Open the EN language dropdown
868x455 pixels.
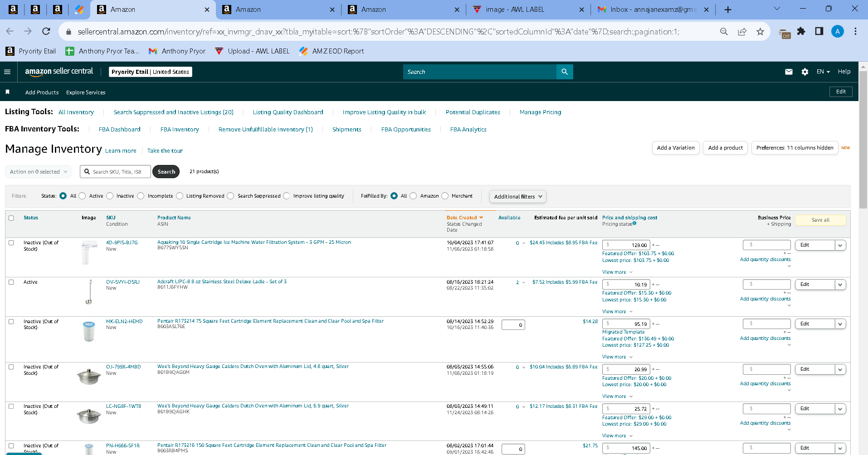coord(823,72)
